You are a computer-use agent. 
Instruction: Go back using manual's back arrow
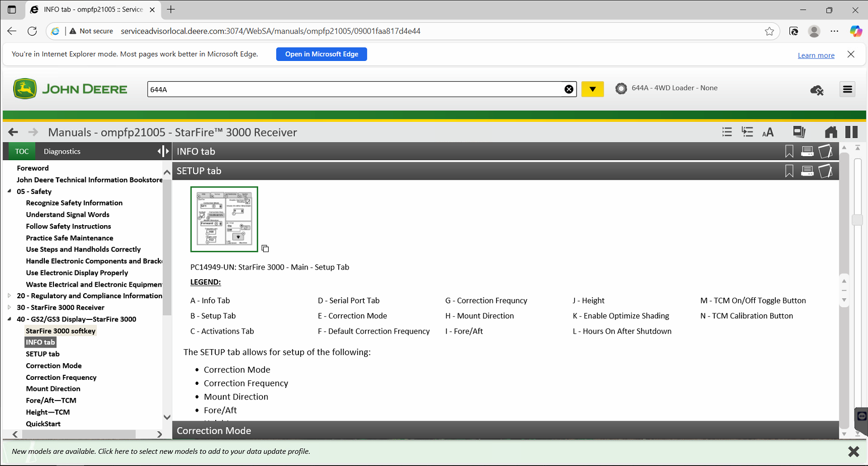[x=13, y=132]
